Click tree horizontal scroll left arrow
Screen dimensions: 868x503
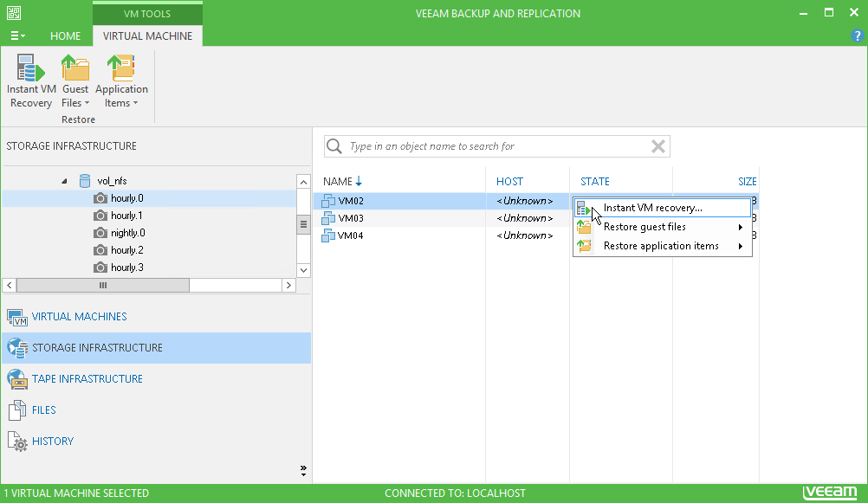tap(10, 285)
